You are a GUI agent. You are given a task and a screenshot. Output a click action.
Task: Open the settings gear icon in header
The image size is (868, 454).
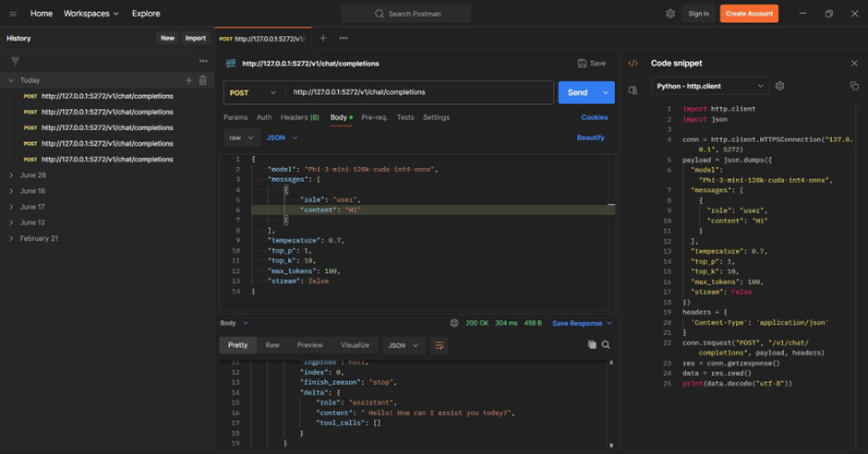[x=670, y=14]
